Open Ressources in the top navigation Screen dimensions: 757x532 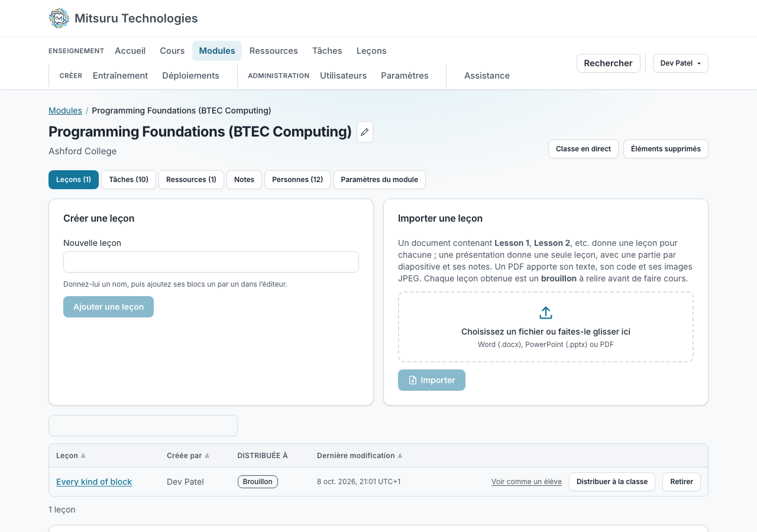point(274,51)
